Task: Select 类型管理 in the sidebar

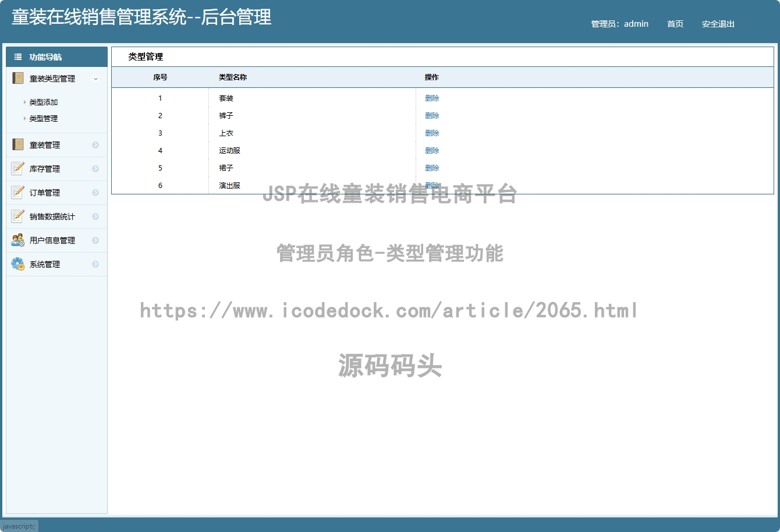Action: click(44, 118)
